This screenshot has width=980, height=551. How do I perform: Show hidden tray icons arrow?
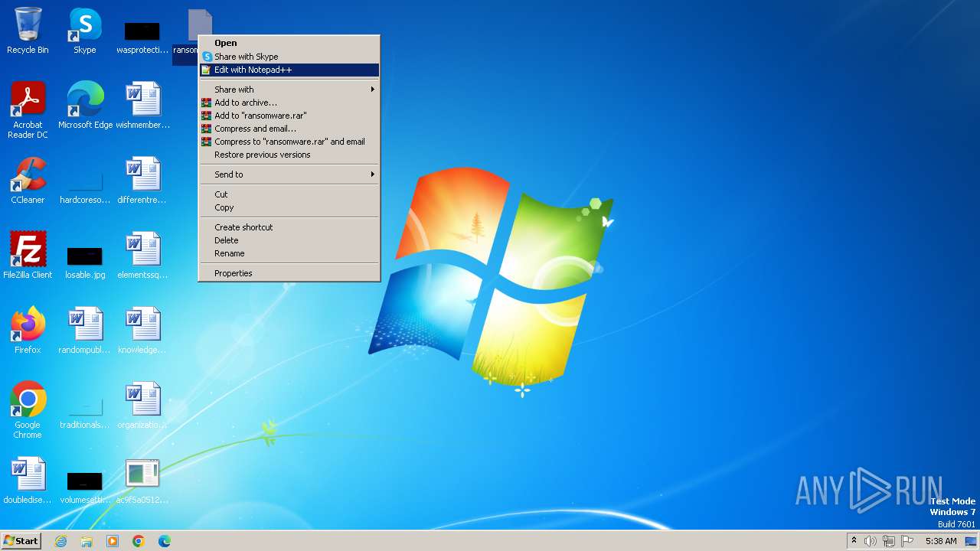854,541
